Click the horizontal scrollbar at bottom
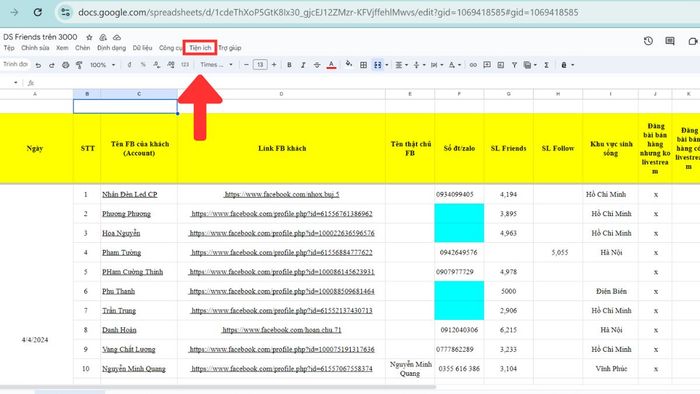The image size is (700, 394). [218, 387]
